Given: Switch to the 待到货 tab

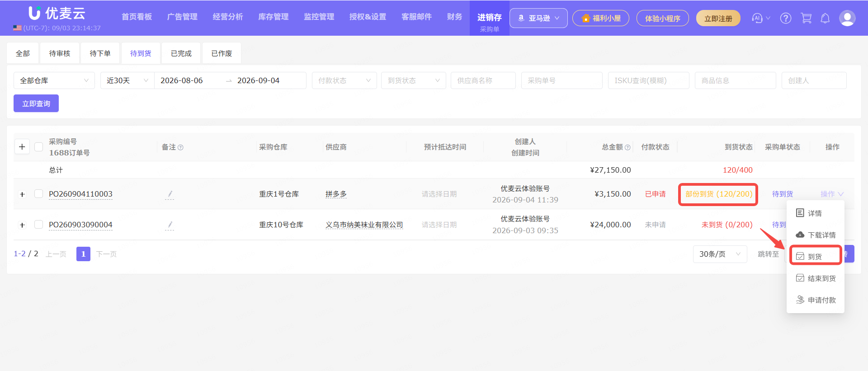Looking at the screenshot, I should tap(141, 53).
